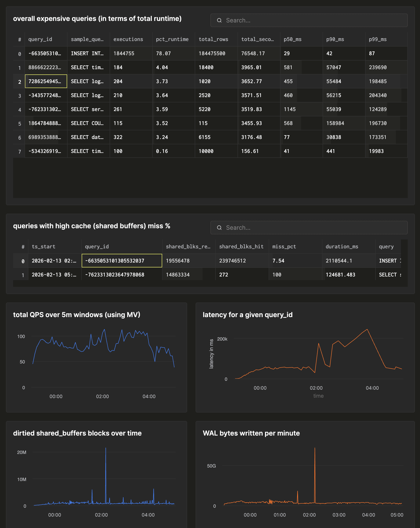Viewport: 420px width, 528px height.
Task: Select query_id -6635053101305532037 in the cache miss table
Action: click(122, 261)
